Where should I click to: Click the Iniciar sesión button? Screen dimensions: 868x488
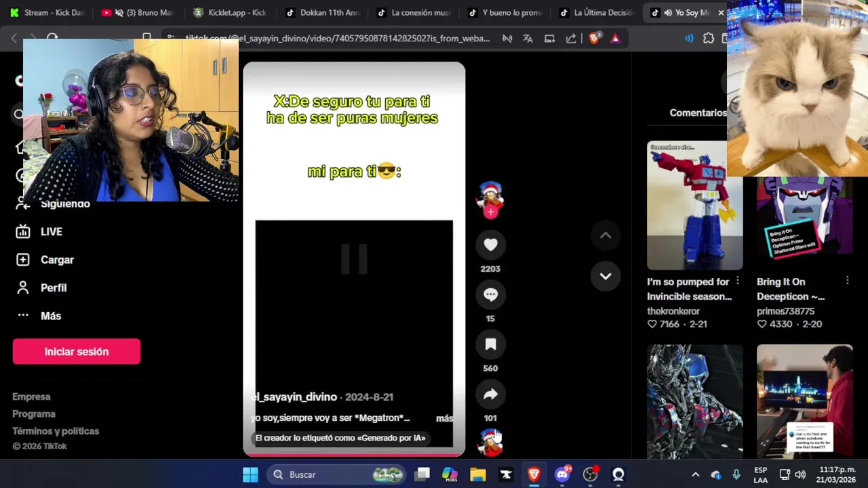77,352
